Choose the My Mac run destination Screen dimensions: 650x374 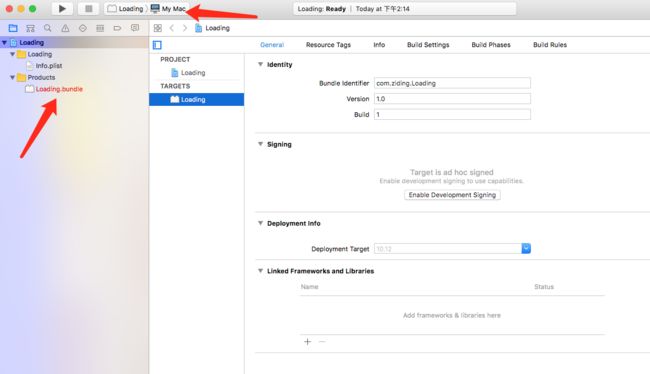pos(168,9)
